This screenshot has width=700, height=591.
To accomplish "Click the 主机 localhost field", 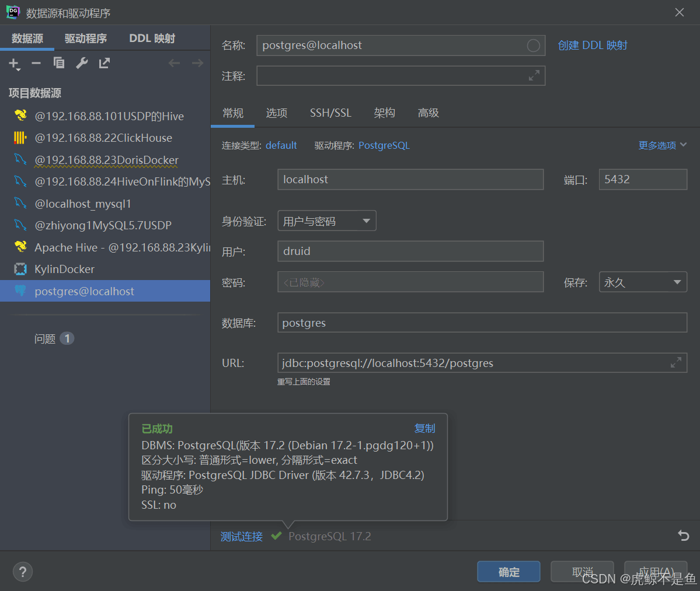I will point(410,179).
